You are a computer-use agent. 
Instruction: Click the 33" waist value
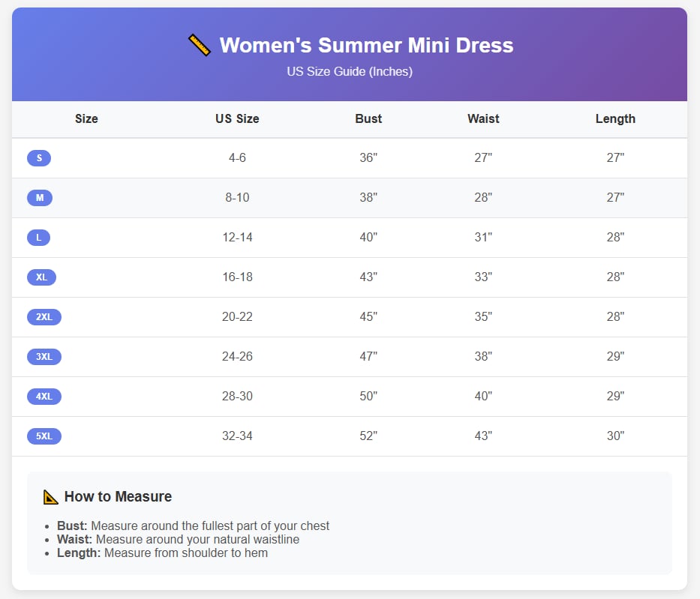[483, 277]
